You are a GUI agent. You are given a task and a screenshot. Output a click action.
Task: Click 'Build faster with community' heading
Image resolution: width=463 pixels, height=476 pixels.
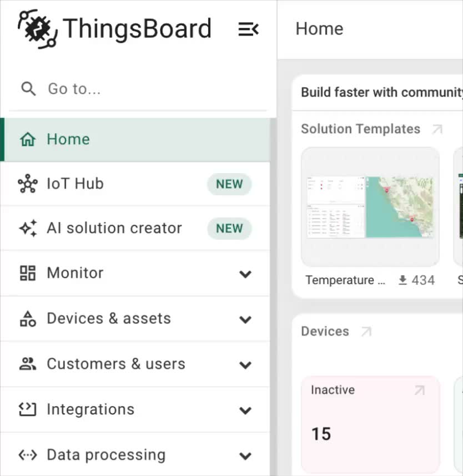(x=382, y=92)
